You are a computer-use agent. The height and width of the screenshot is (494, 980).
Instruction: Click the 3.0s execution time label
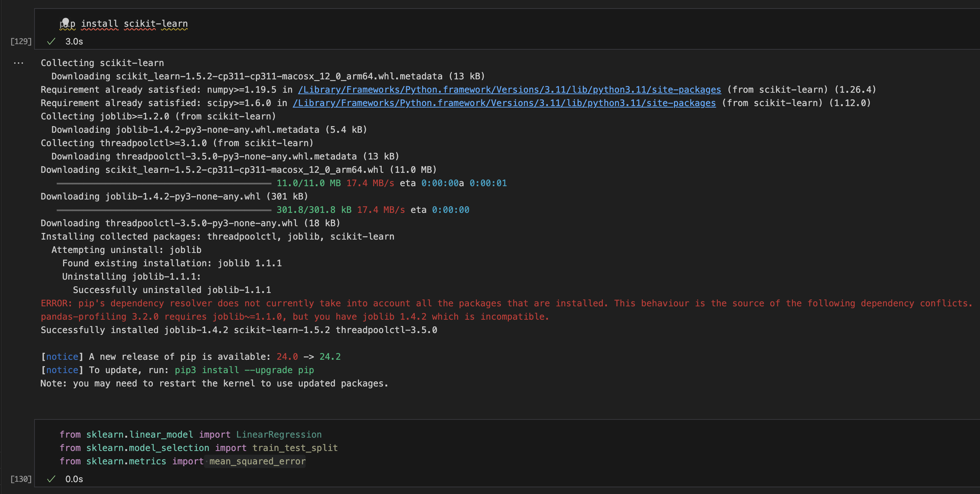tap(74, 42)
